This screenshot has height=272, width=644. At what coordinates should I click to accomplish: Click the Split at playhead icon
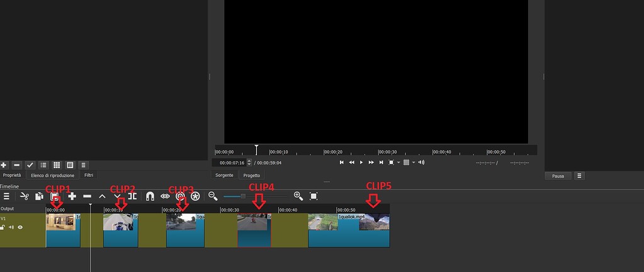[x=132, y=196]
